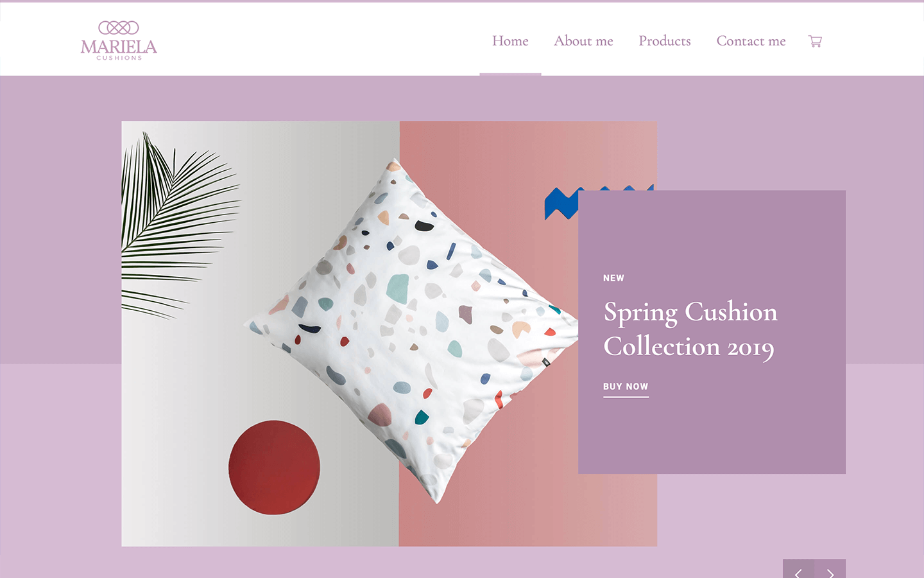Screen dimensions: 924x578
Task: Click the terrazzo cushion image
Action: [x=411, y=331]
